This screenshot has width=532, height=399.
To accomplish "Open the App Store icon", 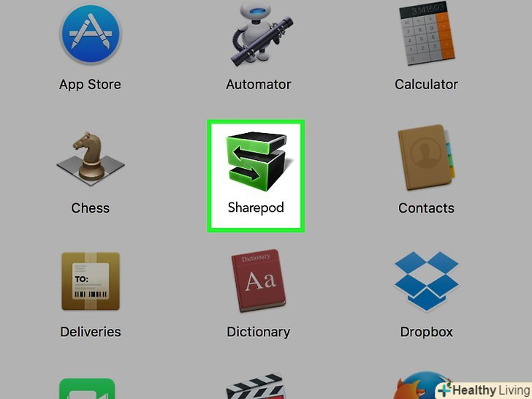I will click(x=91, y=34).
